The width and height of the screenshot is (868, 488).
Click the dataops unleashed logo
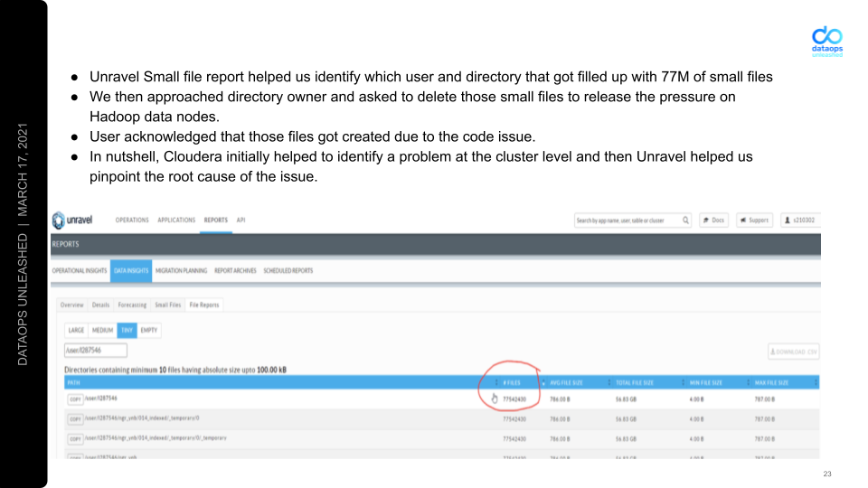827,41
